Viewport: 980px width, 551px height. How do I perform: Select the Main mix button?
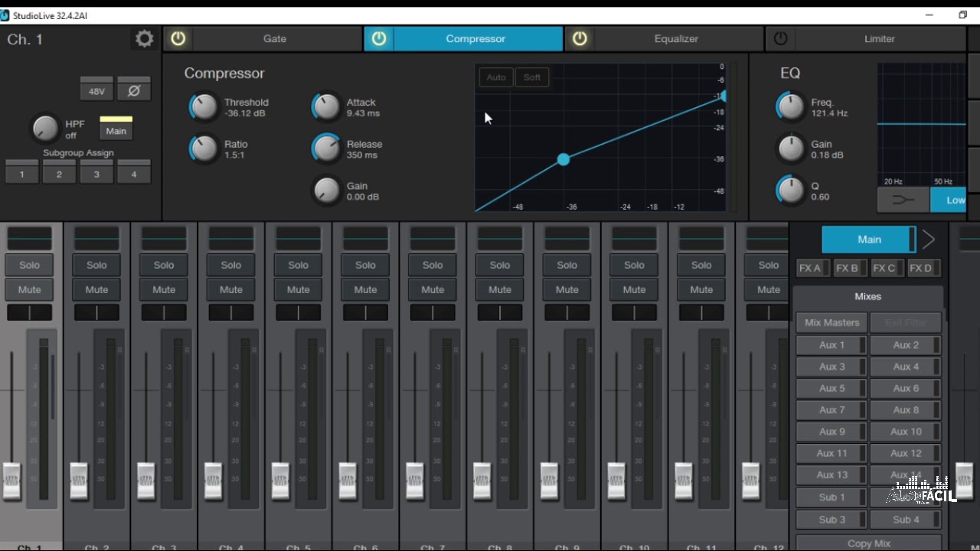(868, 240)
